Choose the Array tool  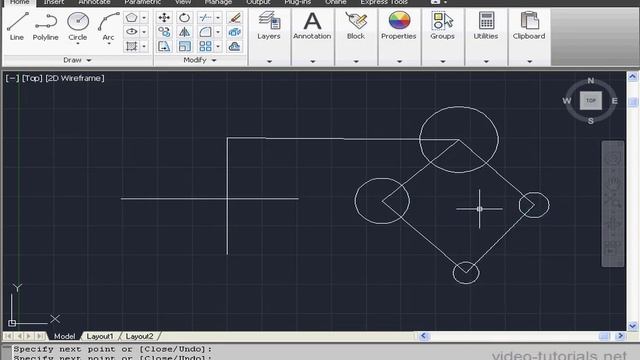[205, 46]
